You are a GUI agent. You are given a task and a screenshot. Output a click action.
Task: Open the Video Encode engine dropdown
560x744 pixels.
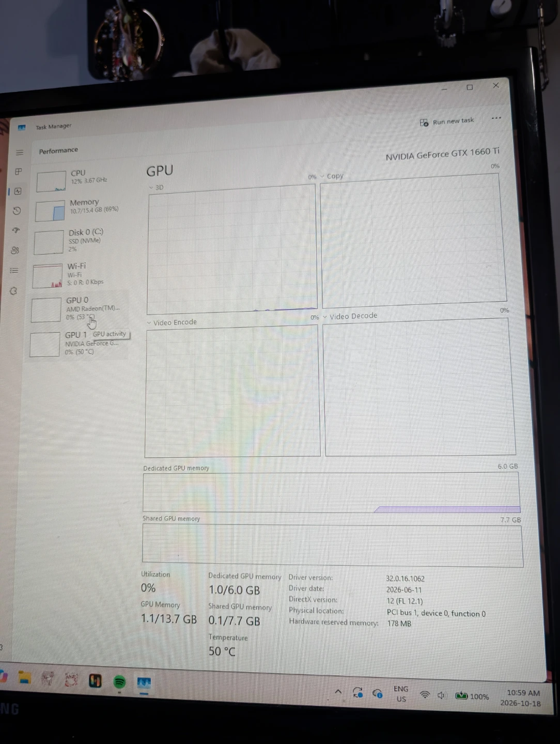tap(172, 322)
